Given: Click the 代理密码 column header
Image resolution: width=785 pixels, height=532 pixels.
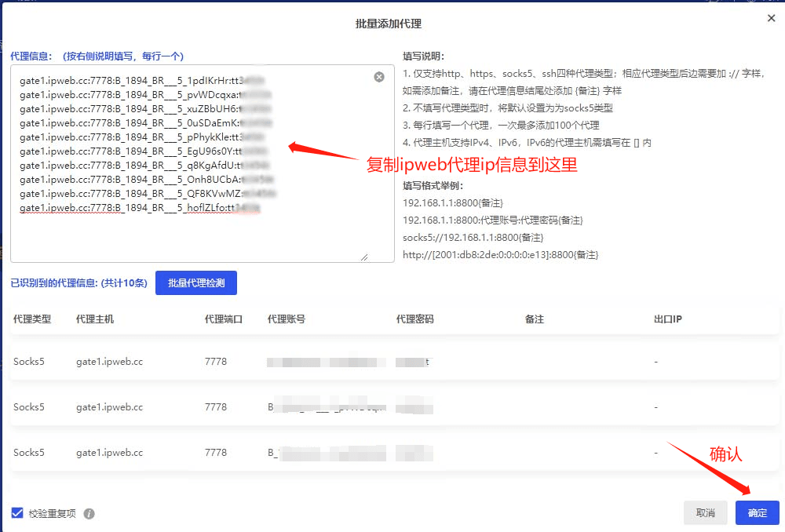Looking at the screenshot, I should pos(415,319).
